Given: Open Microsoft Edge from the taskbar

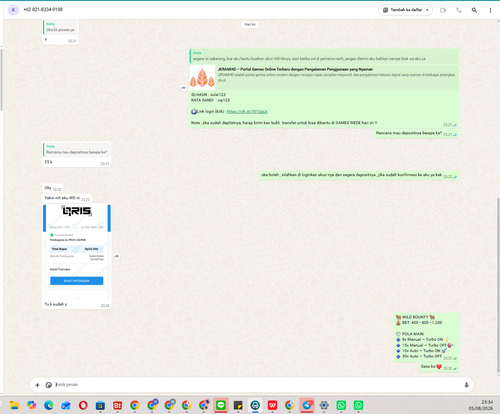Looking at the screenshot, I should (x=49, y=405).
